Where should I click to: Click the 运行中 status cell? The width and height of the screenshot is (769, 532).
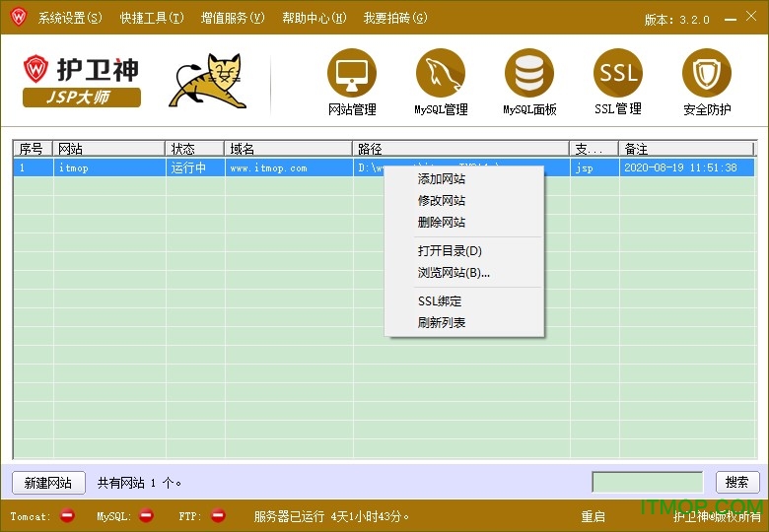[x=195, y=167]
